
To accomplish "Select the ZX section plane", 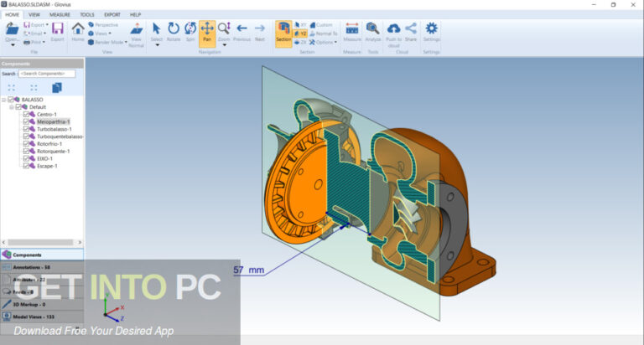I will 300,42.
